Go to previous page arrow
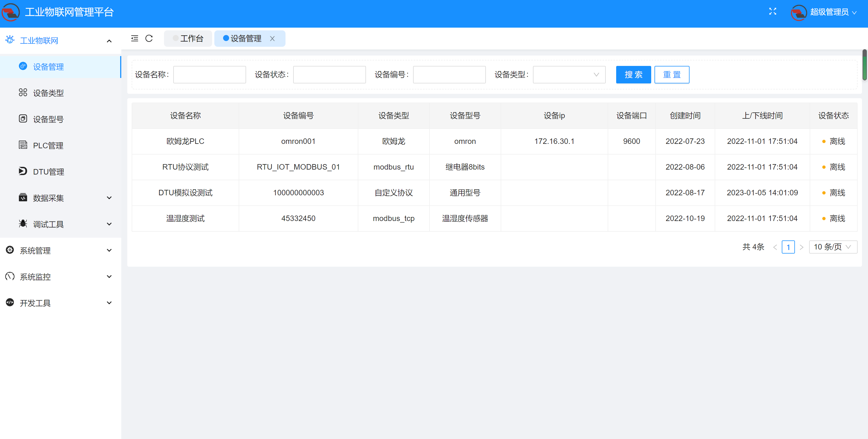The width and height of the screenshot is (868, 439). point(775,247)
